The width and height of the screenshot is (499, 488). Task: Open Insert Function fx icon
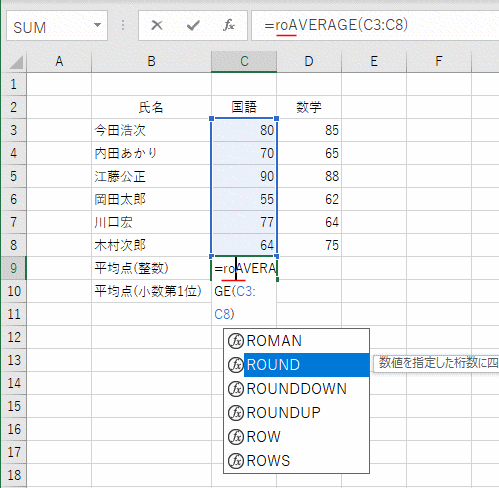tap(229, 25)
